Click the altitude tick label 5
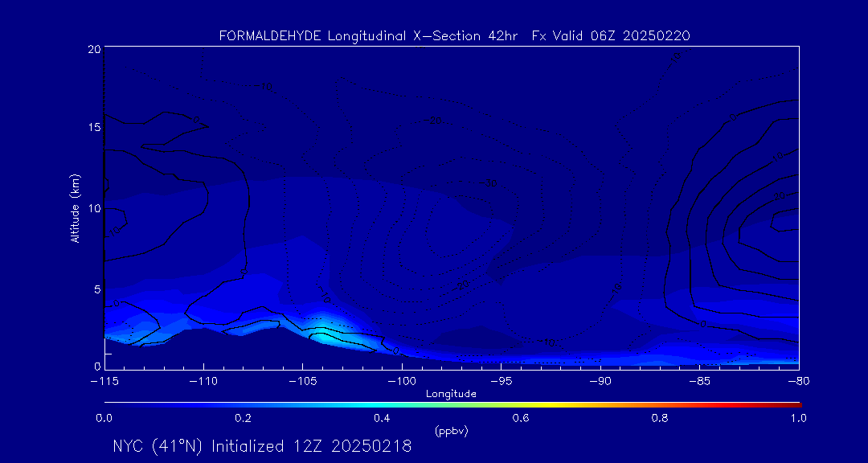Screen dimensions: 868x463 [97, 289]
